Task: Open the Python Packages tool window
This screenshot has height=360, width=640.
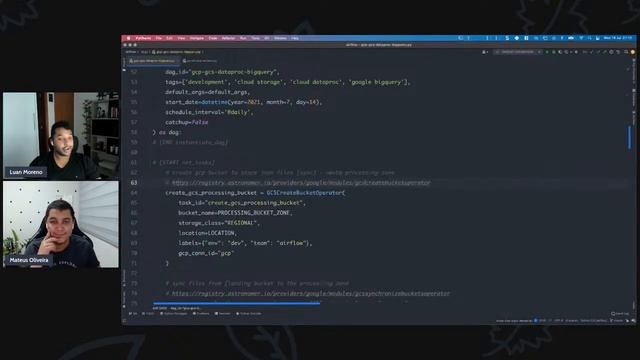Action: click(x=173, y=313)
